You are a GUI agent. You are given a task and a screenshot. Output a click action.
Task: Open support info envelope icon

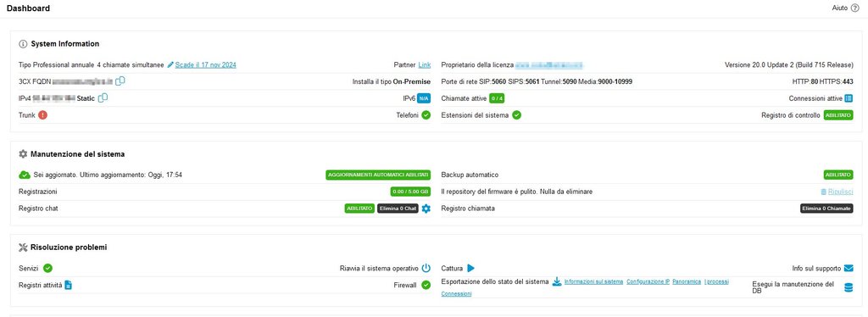(x=848, y=269)
